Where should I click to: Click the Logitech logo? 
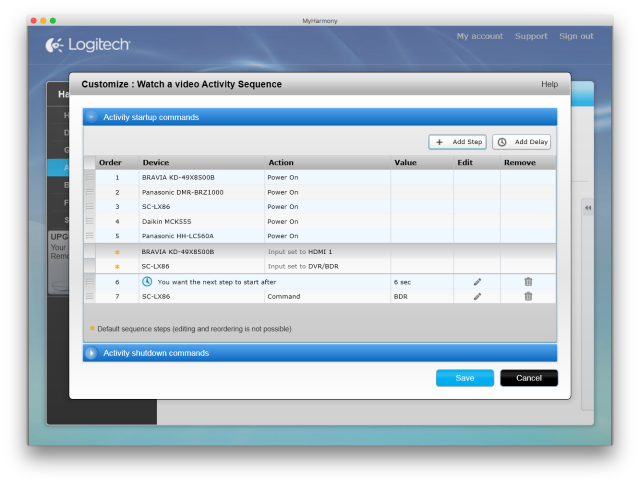88,44
